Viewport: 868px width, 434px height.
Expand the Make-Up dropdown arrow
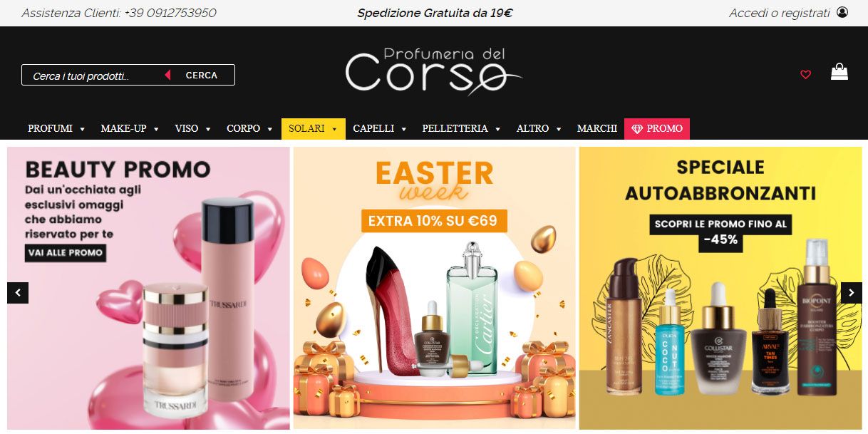click(156, 130)
